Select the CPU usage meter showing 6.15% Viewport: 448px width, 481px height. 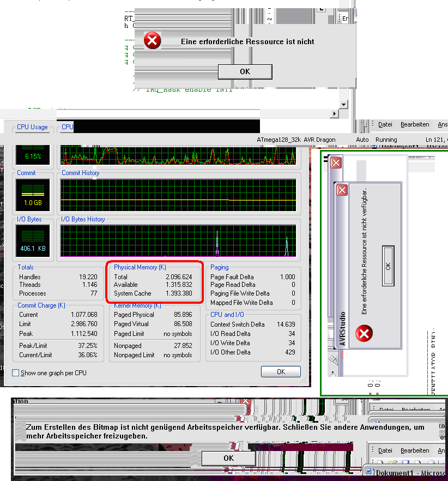(x=32, y=154)
